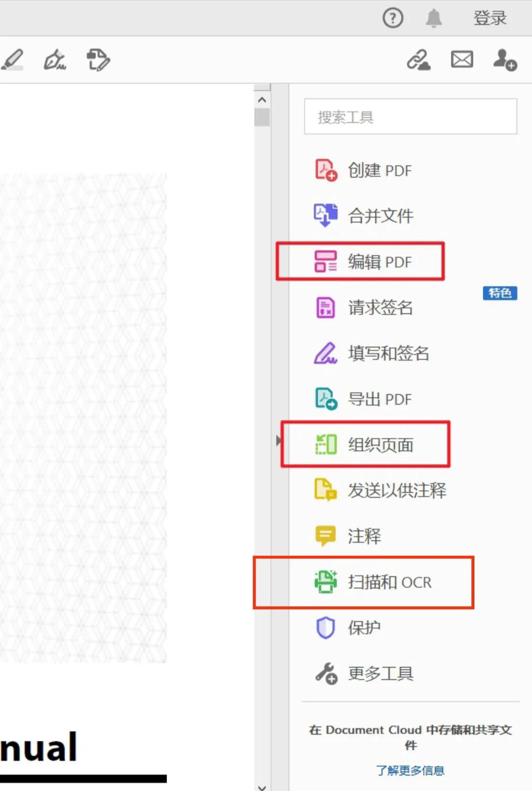Follow the 了解更多信息 link
Image resolution: width=532 pixels, height=791 pixels.
coord(410,770)
